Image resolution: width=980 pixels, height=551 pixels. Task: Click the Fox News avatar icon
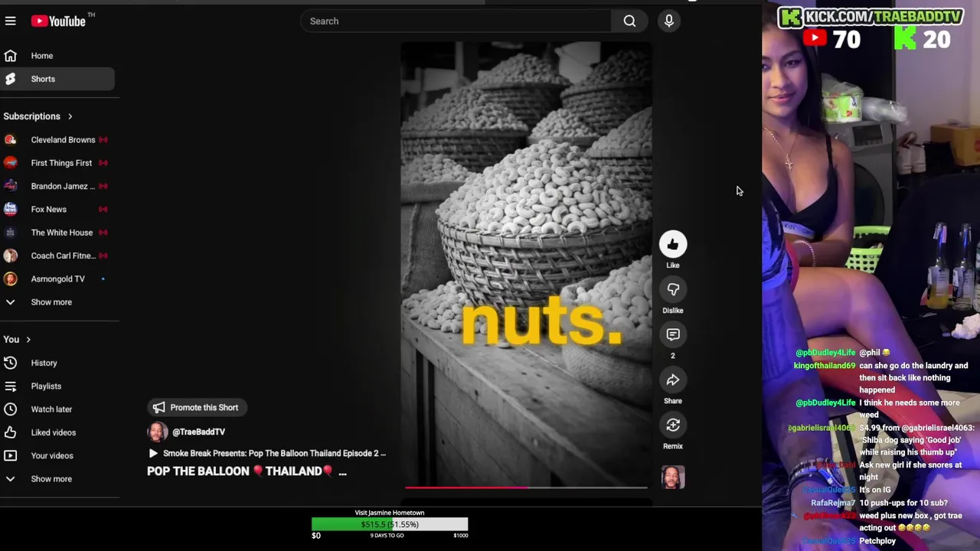point(10,210)
